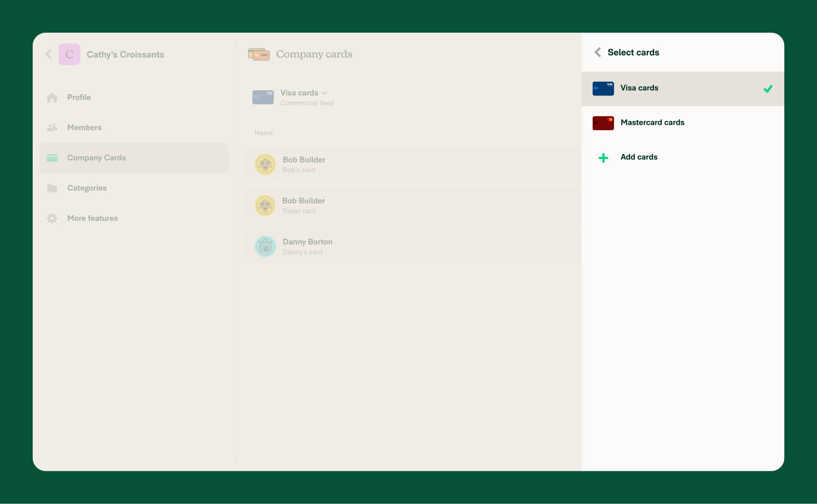
Task: Toggle the Visa cards checkmark
Action: tap(768, 88)
